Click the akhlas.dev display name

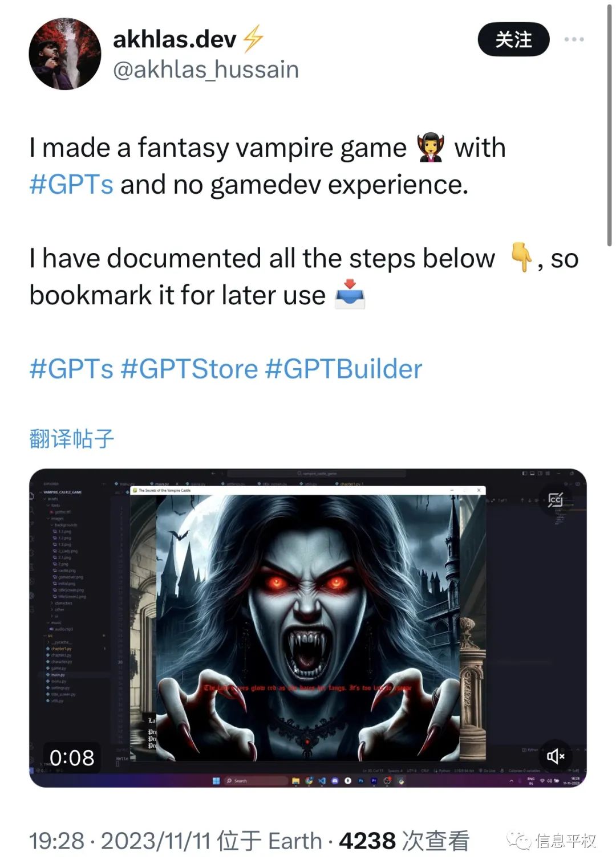coord(175,39)
